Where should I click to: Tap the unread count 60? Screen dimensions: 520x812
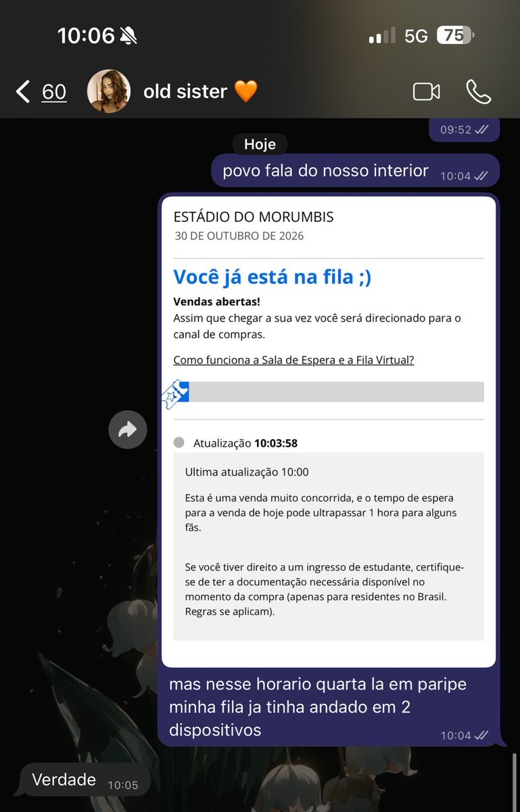54,91
